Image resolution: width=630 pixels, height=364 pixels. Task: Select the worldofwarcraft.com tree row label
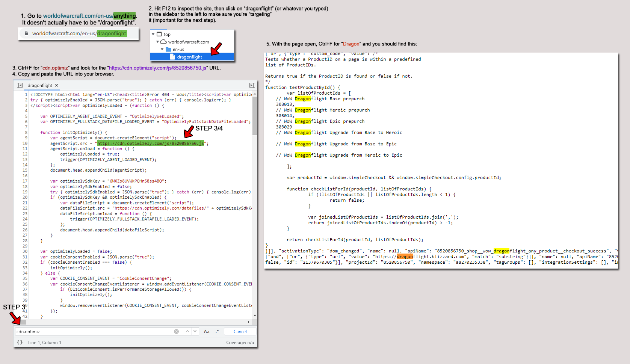(189, 42)
